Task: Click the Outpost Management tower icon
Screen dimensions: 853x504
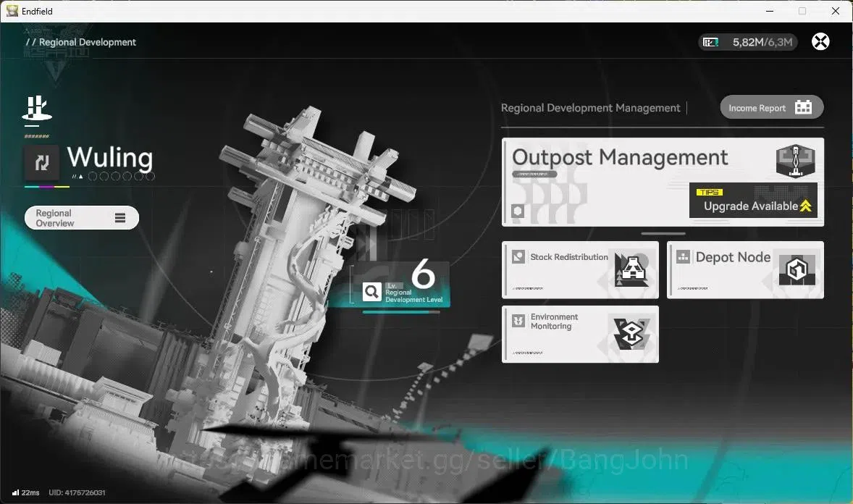Action: tap(795, 161)
